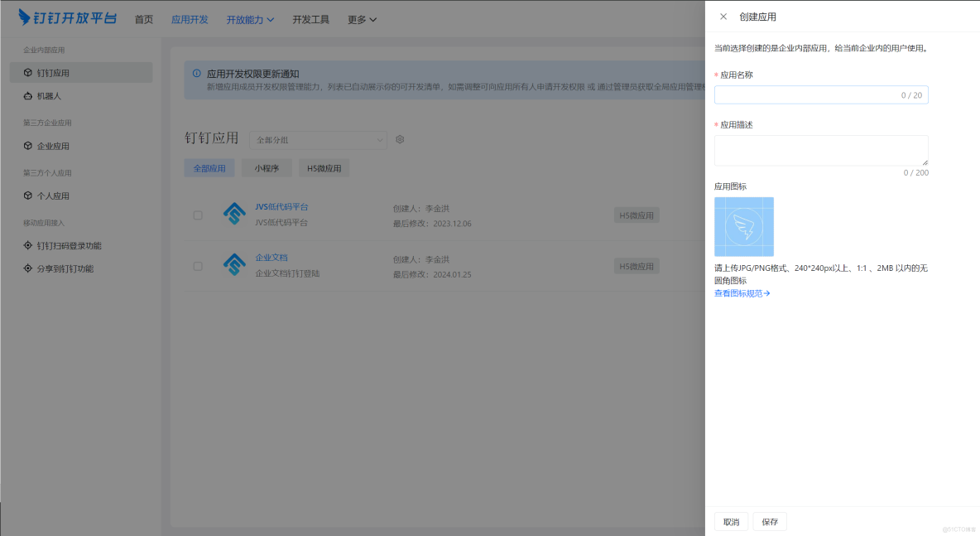980x536 pixels.
Task: Go to 首页 in the top navigation
Action: (143, 19)
